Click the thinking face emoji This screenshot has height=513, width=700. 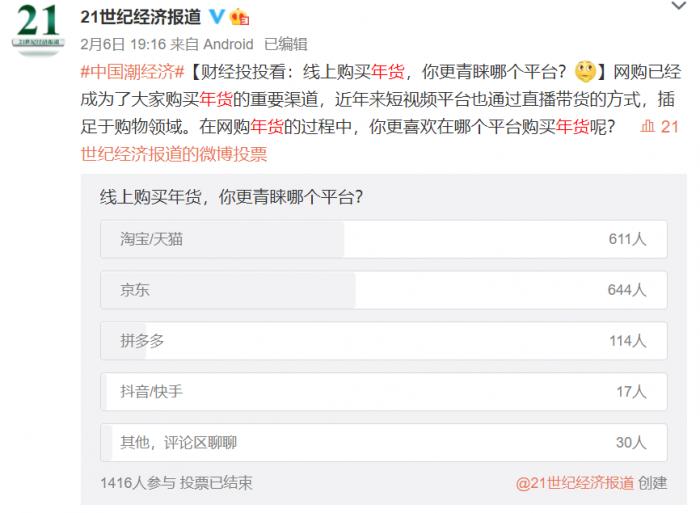click(x=585, y=71)
